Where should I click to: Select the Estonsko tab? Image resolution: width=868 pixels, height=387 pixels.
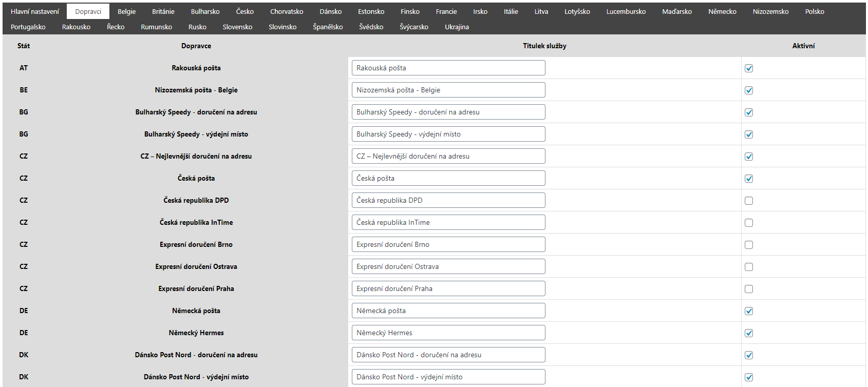[x=371, y=11]
